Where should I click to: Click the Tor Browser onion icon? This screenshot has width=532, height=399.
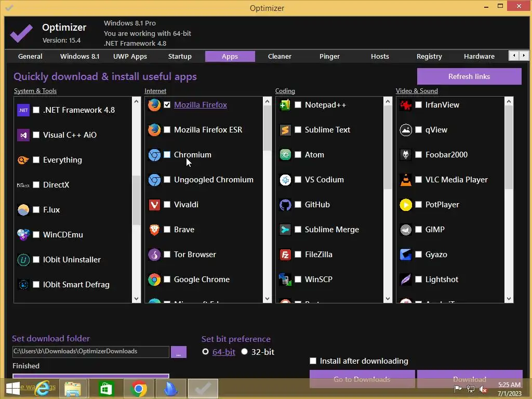tap(154, 255)
